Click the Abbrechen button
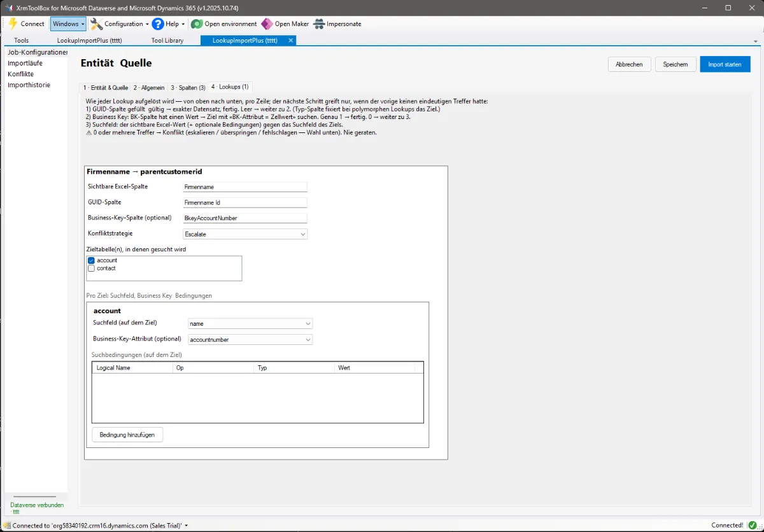The image size is (764, 532). (630, 64)
